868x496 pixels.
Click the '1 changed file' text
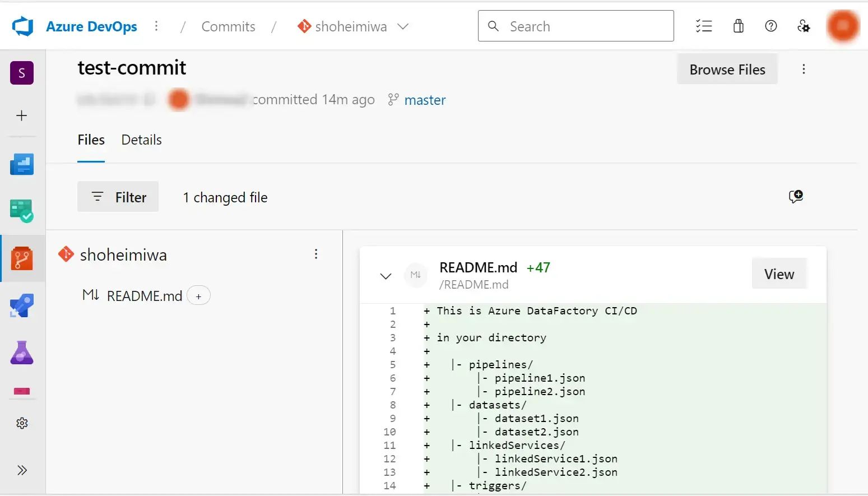(225, 197)
